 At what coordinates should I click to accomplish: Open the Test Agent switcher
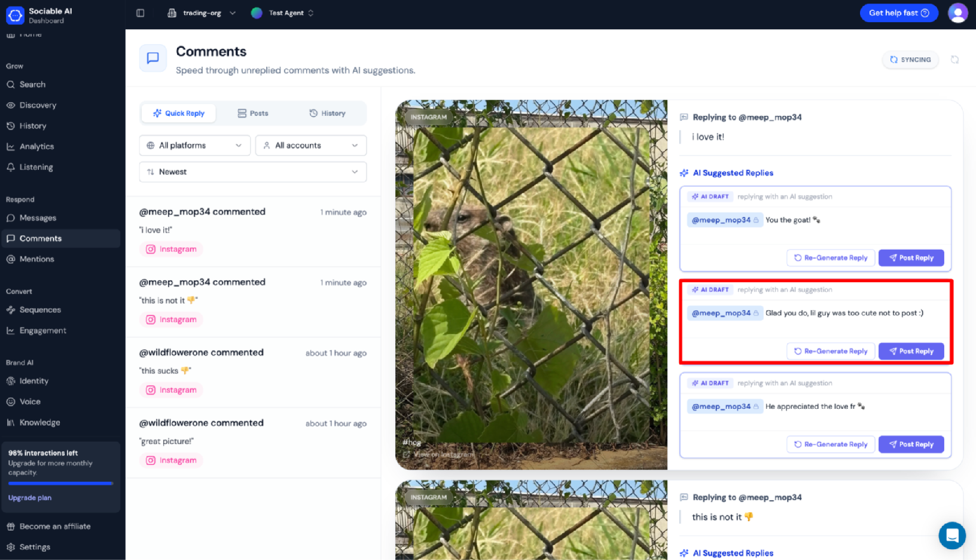click(x=283, y=13)
